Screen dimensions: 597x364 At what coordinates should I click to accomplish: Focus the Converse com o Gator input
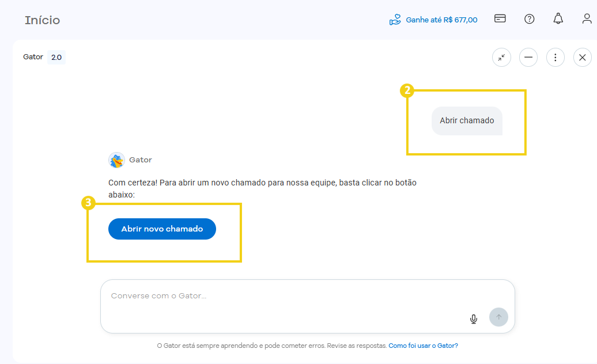pos(308,306)
